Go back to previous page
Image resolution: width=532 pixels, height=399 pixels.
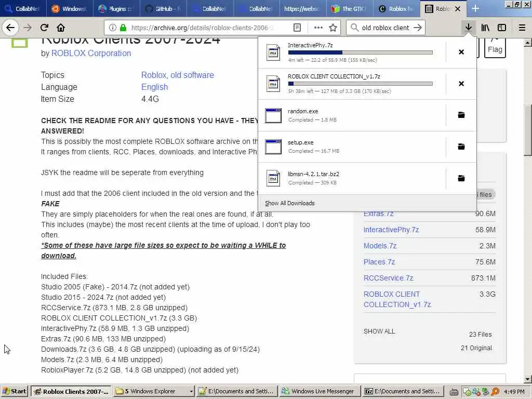point(10,28)
